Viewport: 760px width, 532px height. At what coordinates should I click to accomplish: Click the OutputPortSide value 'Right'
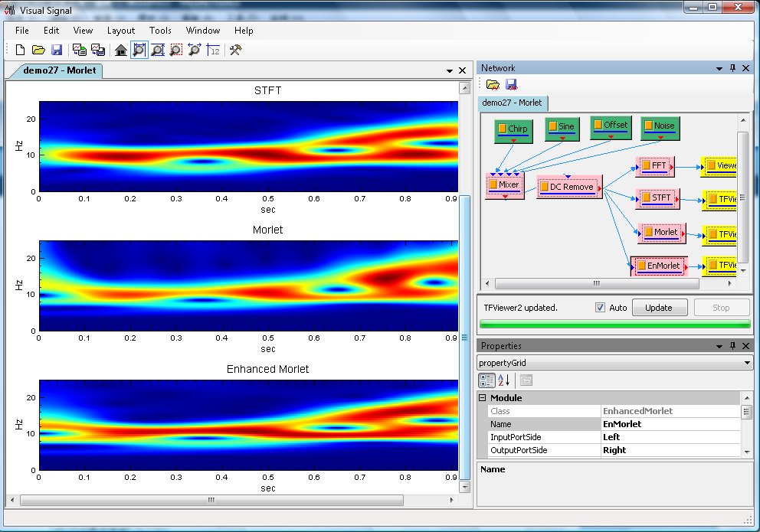[x=670, y=450]
